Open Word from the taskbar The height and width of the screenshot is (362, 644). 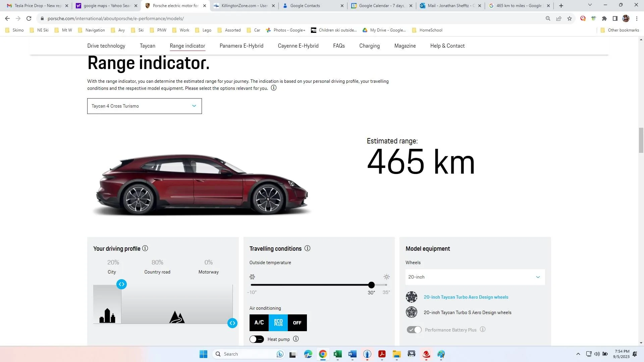point(353,354)
